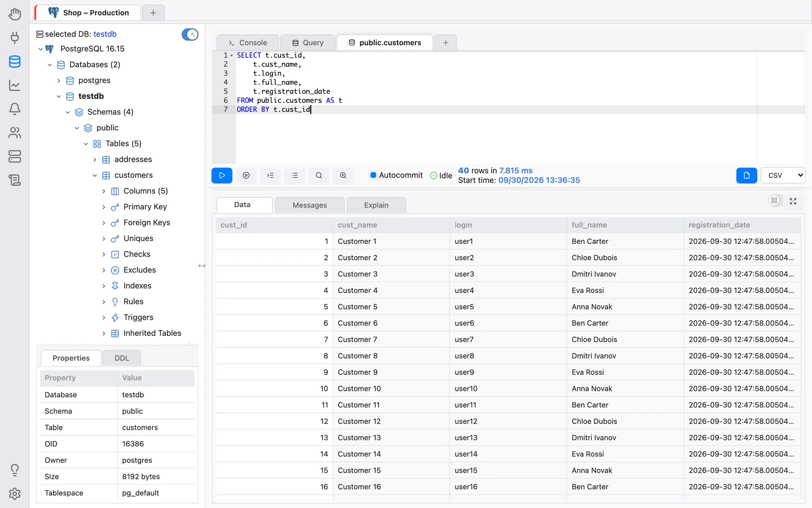The width and height of the screenshot is (812, 508).
Task: Expand the Indexes node
Action: click(104, 286)
